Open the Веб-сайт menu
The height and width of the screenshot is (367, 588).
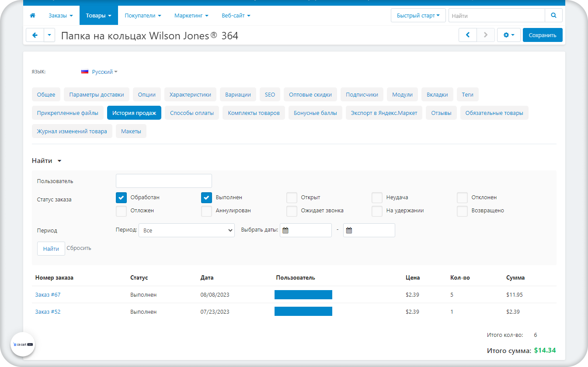236,16
